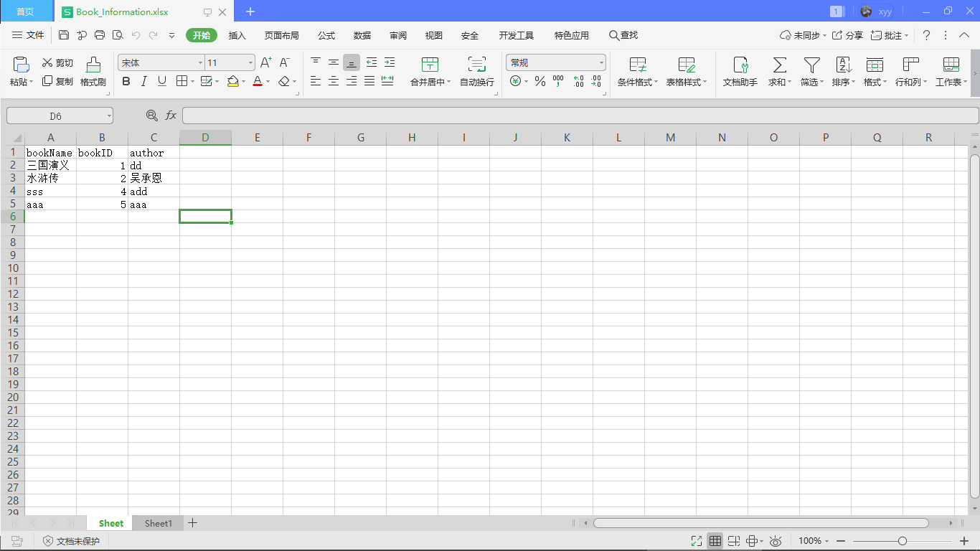Click the zoom magnifier icon beside fx
This screenshot has width=980, height=551.
point(152,116)
